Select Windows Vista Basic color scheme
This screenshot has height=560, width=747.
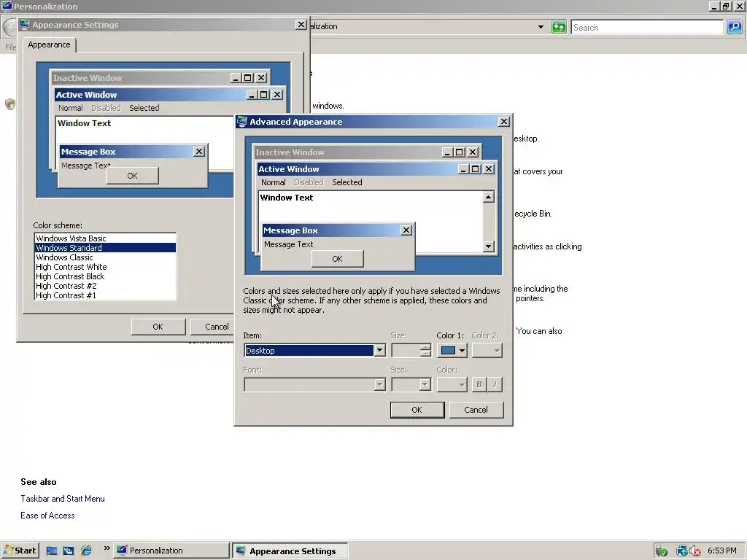point(105,238)
